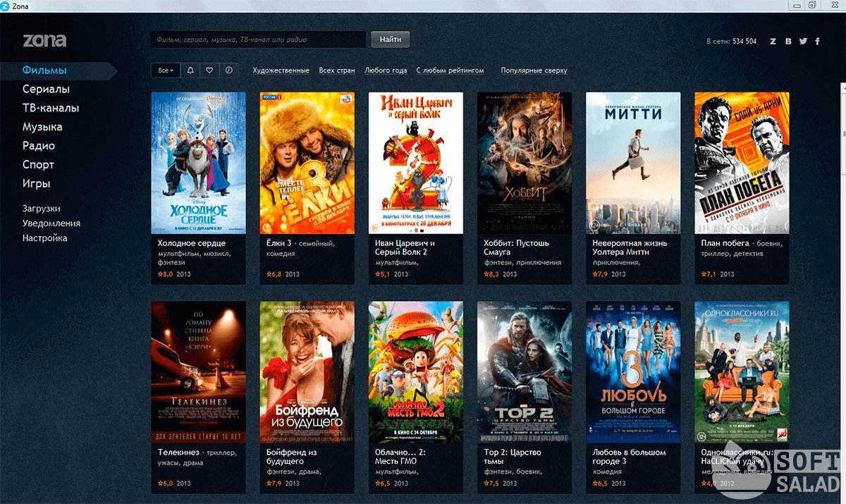The image size is (846, 504).
Task: Open the Twitter social icon
Action: coord(803,42)
